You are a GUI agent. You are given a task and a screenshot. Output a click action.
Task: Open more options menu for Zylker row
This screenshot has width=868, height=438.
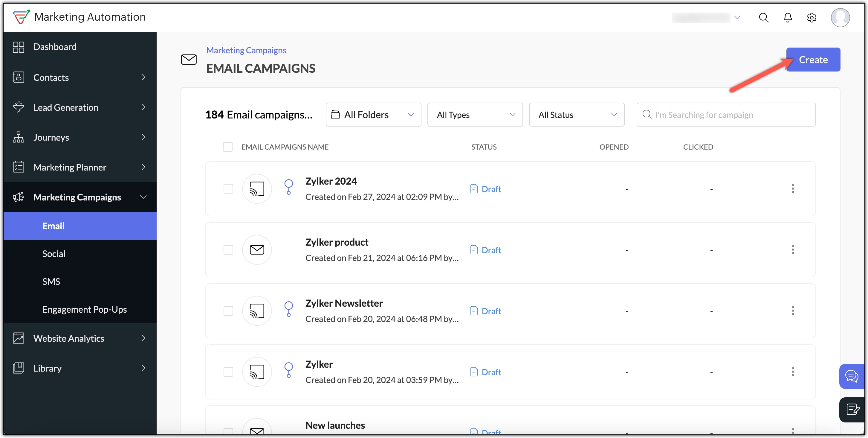[x=792, y=372]
